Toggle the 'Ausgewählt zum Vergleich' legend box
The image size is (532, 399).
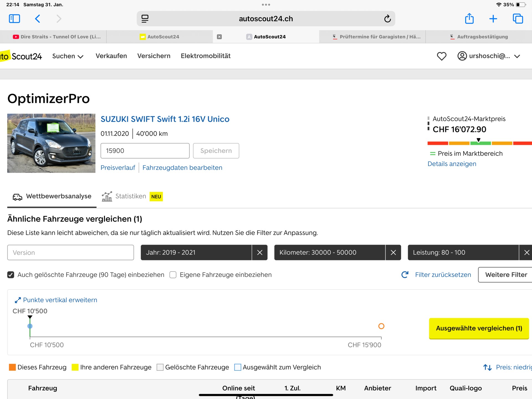[238, 367]
